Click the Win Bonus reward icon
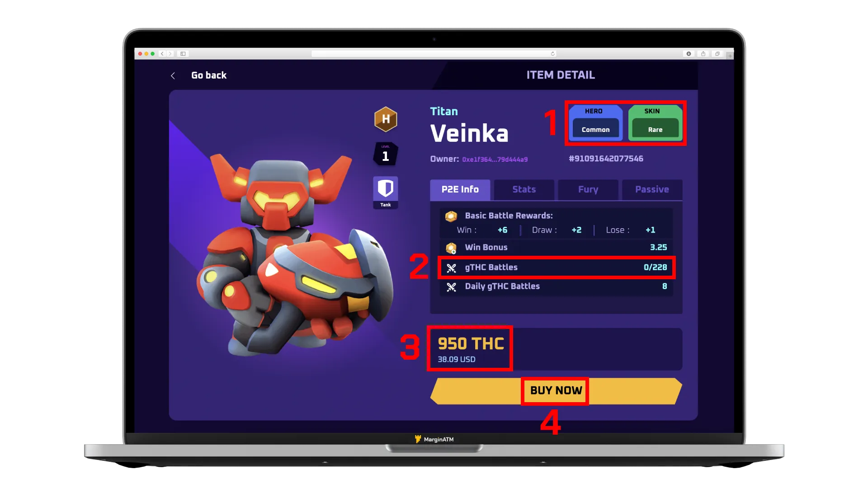The width and height of the screenshot is (868, 488). pos(451,247)
